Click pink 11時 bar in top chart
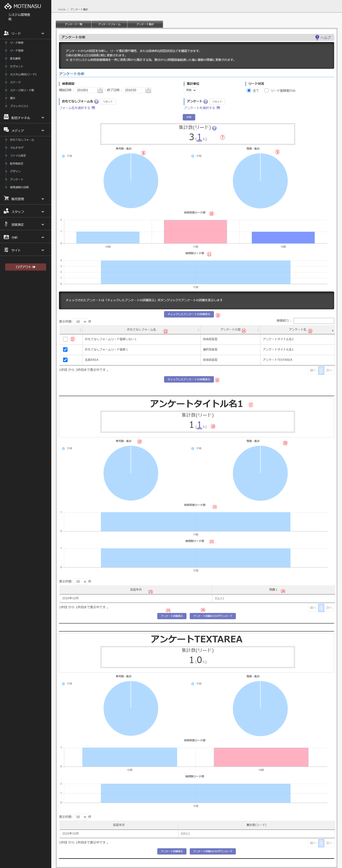 tap(195, 231)
